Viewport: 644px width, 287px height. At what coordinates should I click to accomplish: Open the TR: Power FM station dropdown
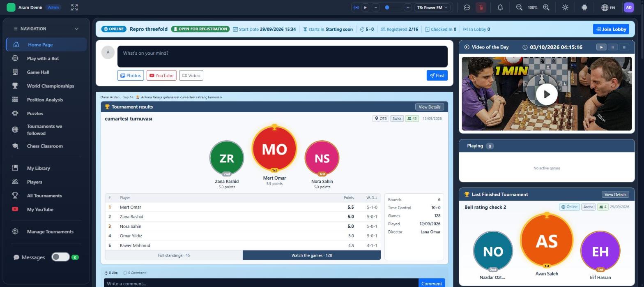[x=432, y=7]
